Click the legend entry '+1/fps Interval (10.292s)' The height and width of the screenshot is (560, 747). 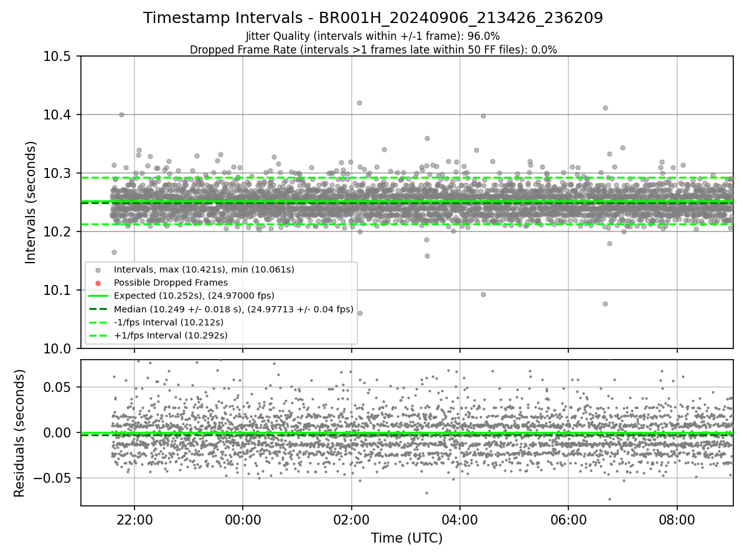[171, 335]
